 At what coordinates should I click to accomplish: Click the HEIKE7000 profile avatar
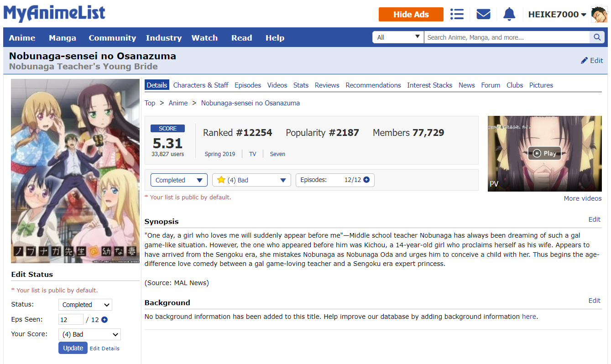point(599,15)
